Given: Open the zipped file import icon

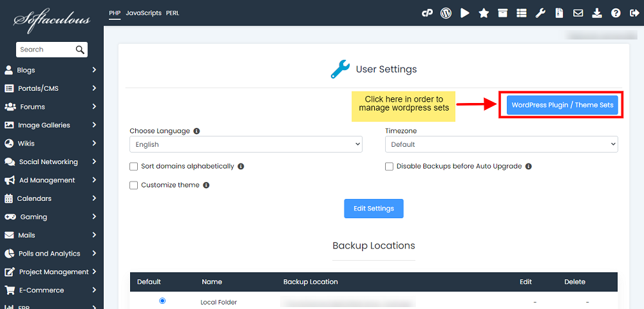Looking at the screenshot, I should 559,13.
